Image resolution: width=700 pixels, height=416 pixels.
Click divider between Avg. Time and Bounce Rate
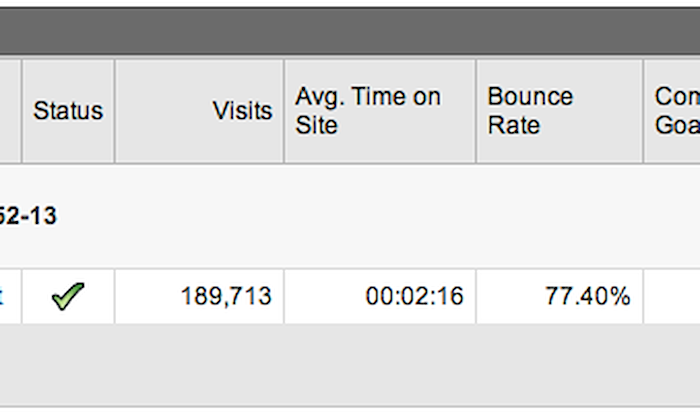point(476,111)
